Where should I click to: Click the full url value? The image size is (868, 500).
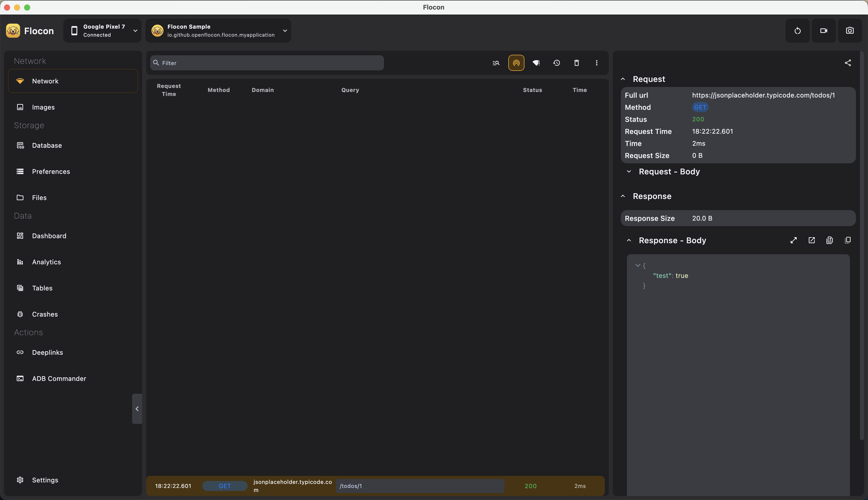763,95
